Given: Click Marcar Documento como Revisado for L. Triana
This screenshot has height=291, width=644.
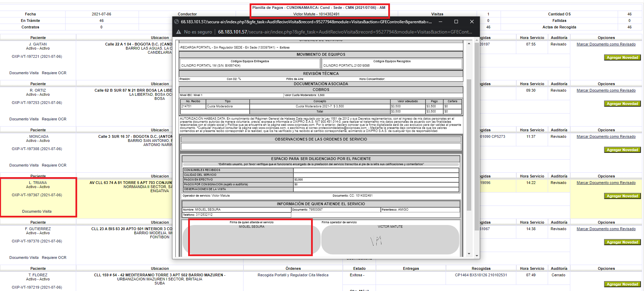Looking at the screenshot, I should coord(606,183).
